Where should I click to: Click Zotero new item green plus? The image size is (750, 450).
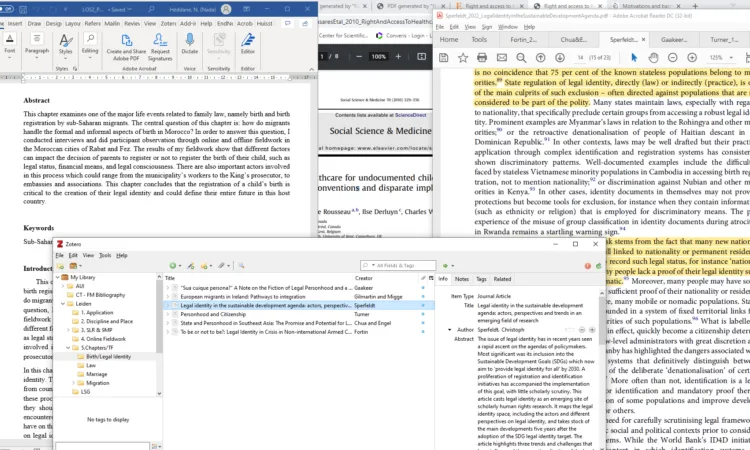173,266
